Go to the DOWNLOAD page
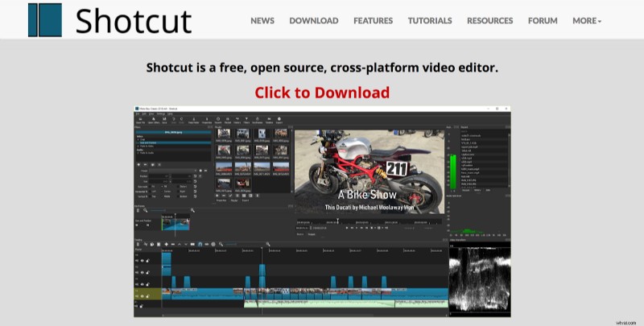Viewport: 644px width, 326px height. point(314,21)
